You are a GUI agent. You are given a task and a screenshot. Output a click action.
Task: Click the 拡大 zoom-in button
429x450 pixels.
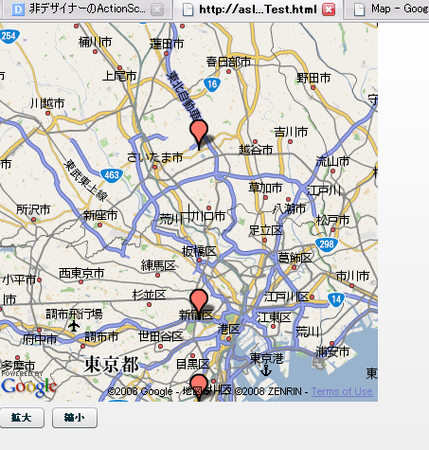pyautogui.click(x=21, y=417)
